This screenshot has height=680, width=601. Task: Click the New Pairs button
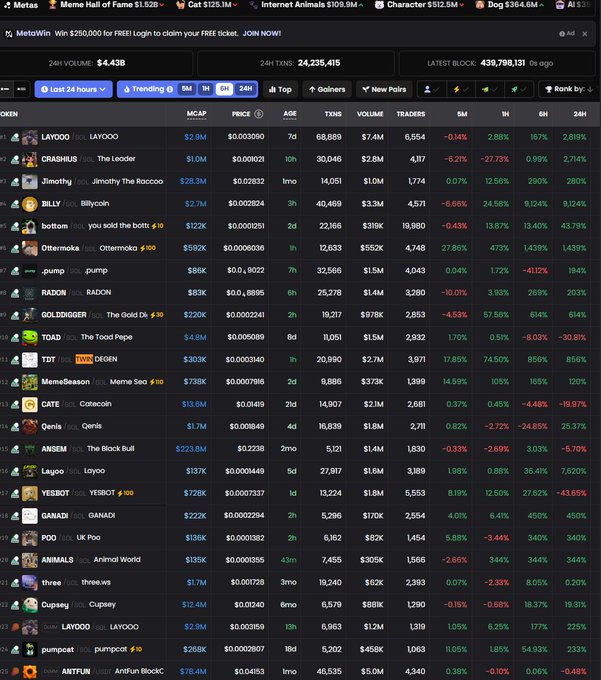[x=384, y=89]
